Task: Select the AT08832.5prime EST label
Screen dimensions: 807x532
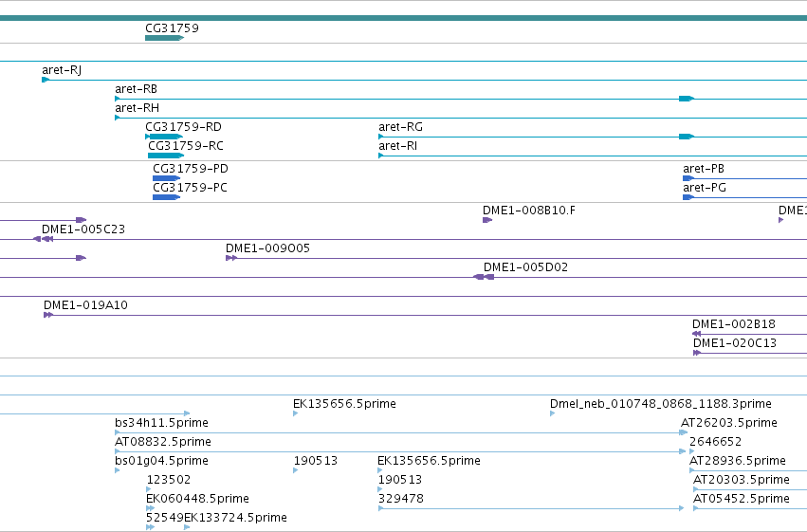Action: (x=163, y=443)
